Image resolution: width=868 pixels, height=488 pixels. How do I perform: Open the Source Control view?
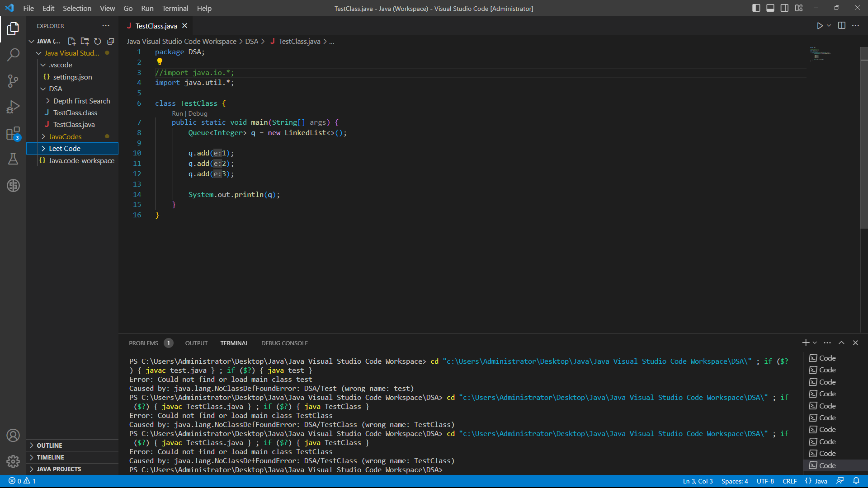(13, 81)
